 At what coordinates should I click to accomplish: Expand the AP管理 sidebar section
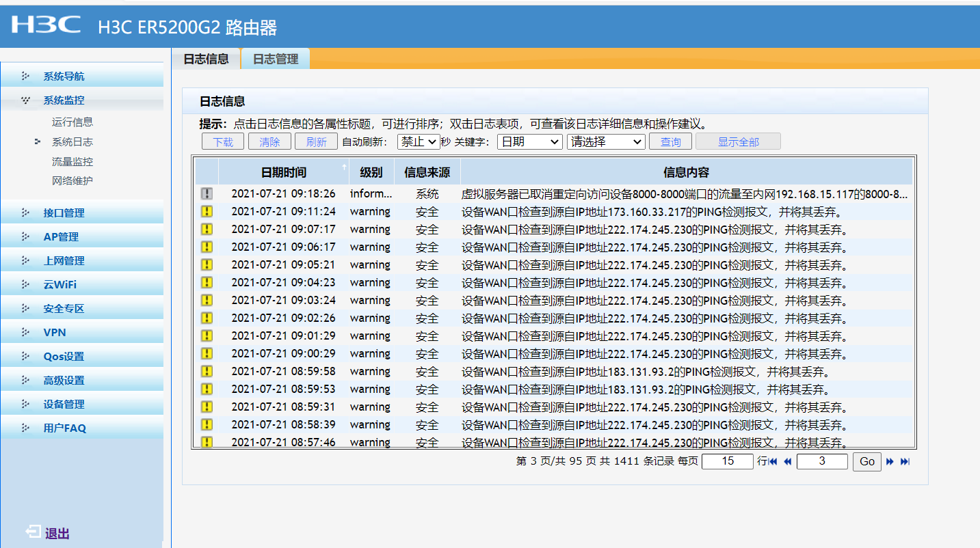coord(82,237)
